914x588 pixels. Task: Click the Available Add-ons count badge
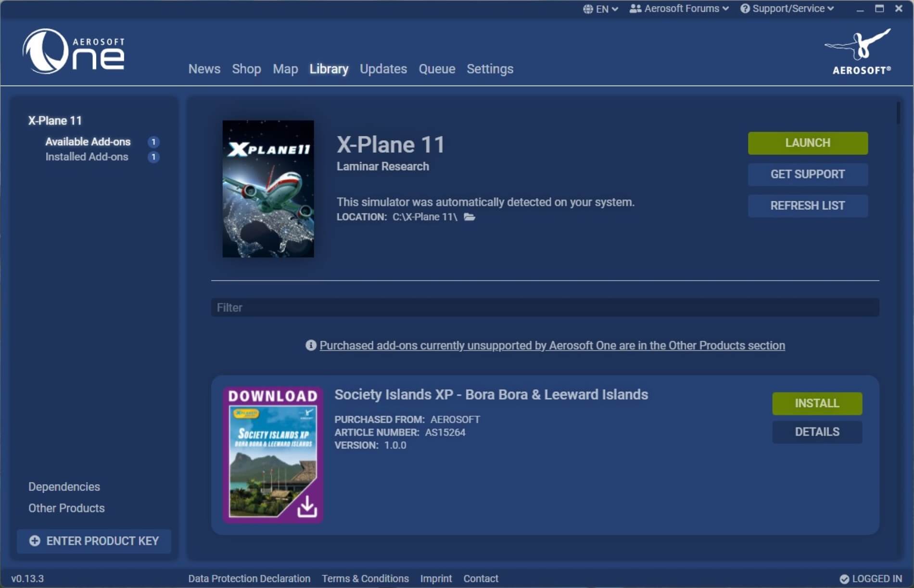153,142
